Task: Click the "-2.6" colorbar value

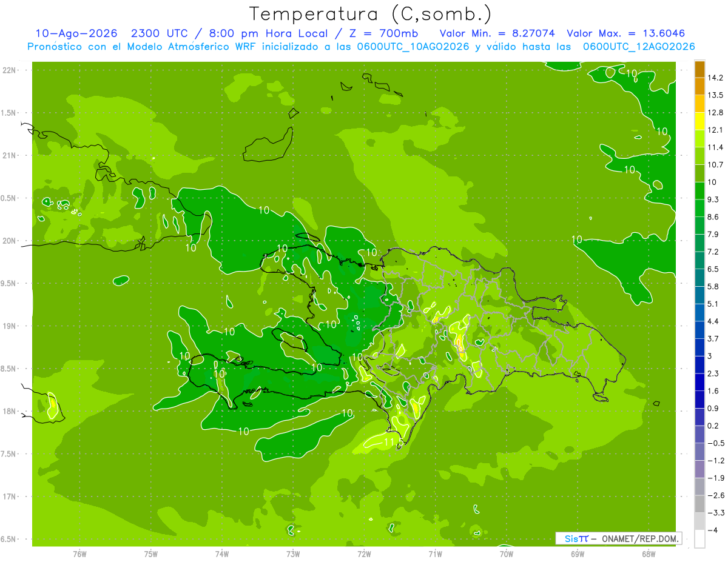Action: (715, 495)
